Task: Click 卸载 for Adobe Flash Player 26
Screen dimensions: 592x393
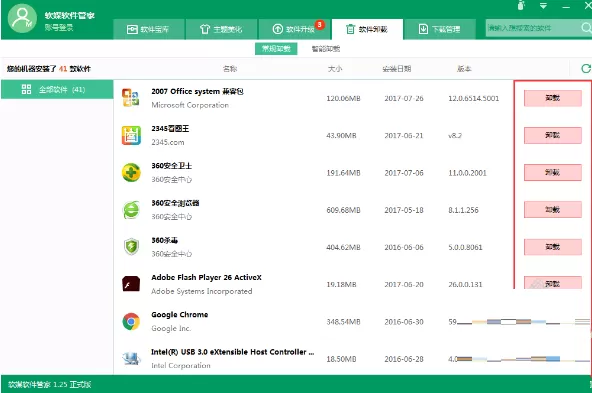Action: pyautogui.click(x=552, y=283)
